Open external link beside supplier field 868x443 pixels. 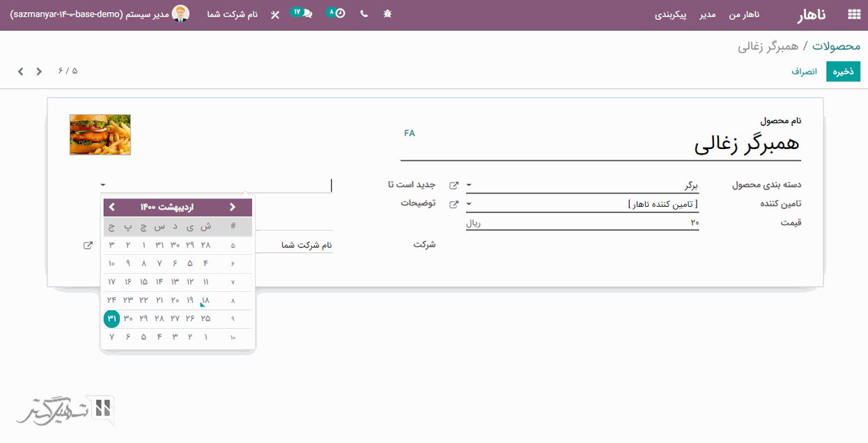click(x=454, y=204)
